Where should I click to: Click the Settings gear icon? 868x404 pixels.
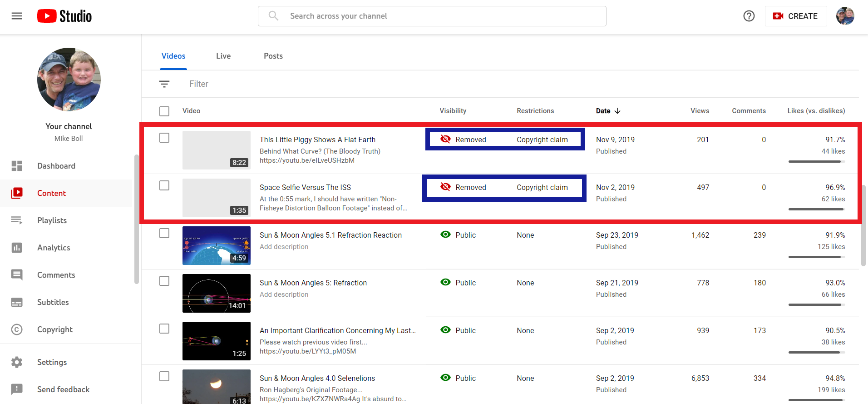point(17,362)
